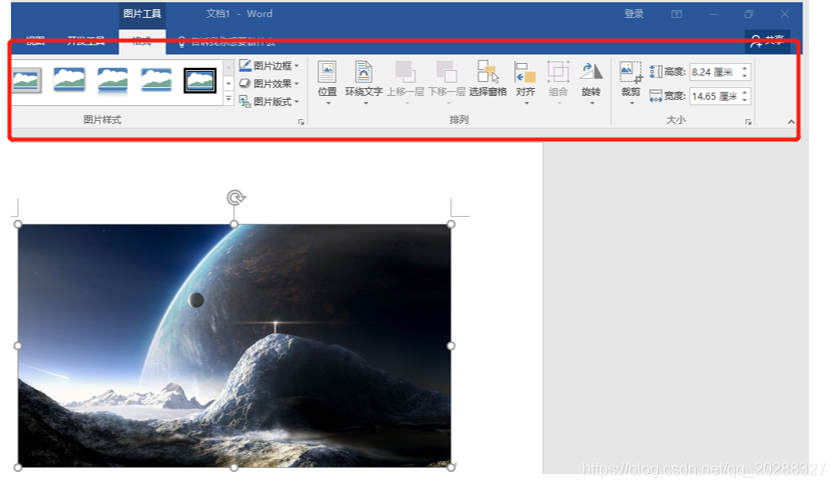This screenshot has height=488, width=836.
Task: Click the 高度 height icon
Action: pyautogui.click(x=656, y=71)
